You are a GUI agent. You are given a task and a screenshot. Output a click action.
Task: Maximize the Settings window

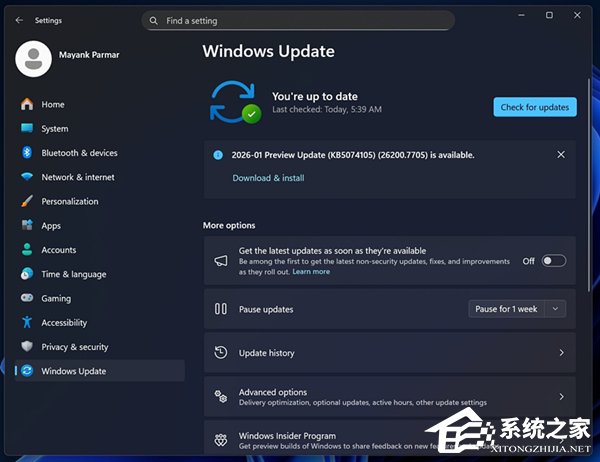pyautogui.click(x=549, y=15)
